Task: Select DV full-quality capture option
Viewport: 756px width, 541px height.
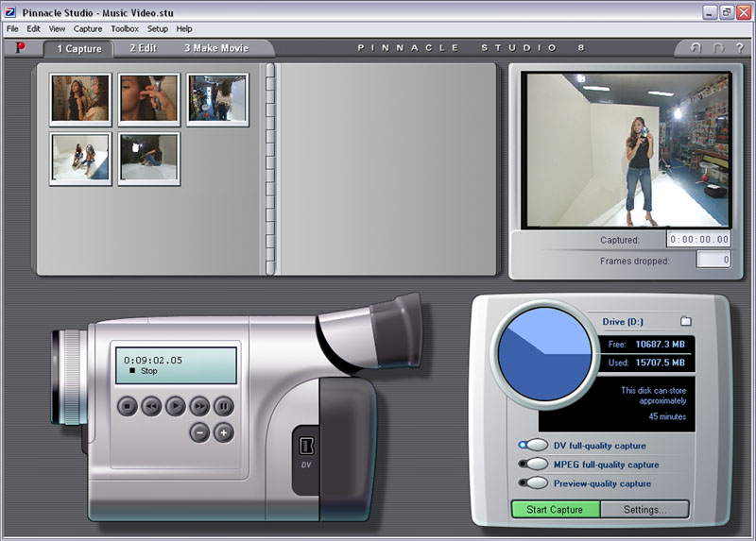Action: pos(535,445)
